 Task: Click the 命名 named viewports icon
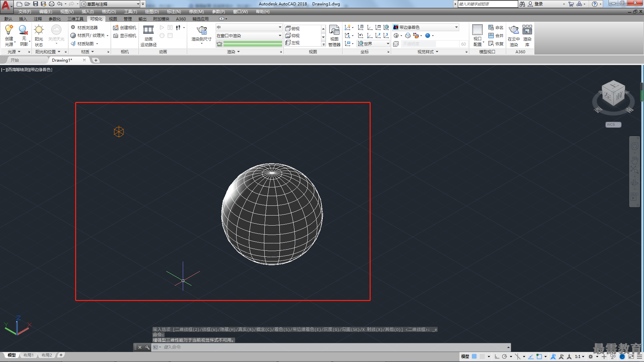(496, 27)
